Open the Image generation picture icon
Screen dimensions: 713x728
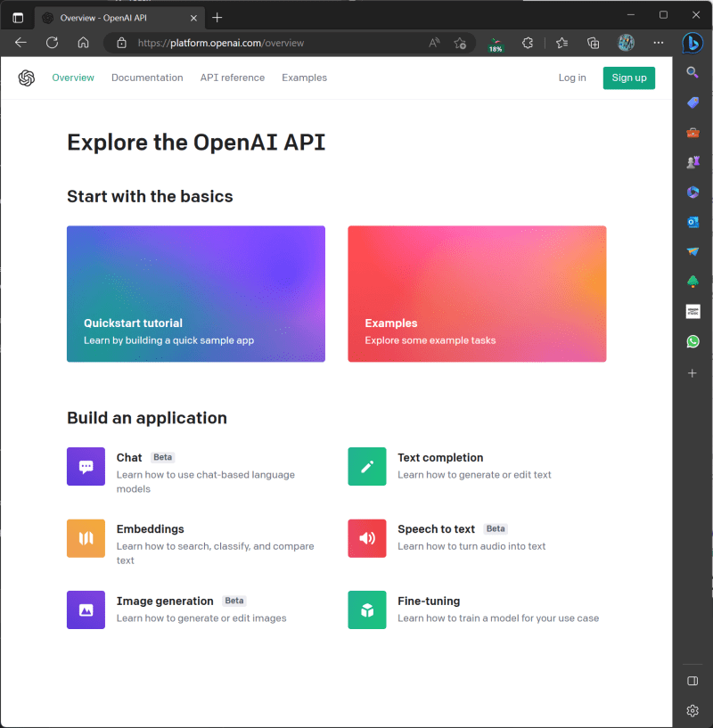(x=86, y=610)
